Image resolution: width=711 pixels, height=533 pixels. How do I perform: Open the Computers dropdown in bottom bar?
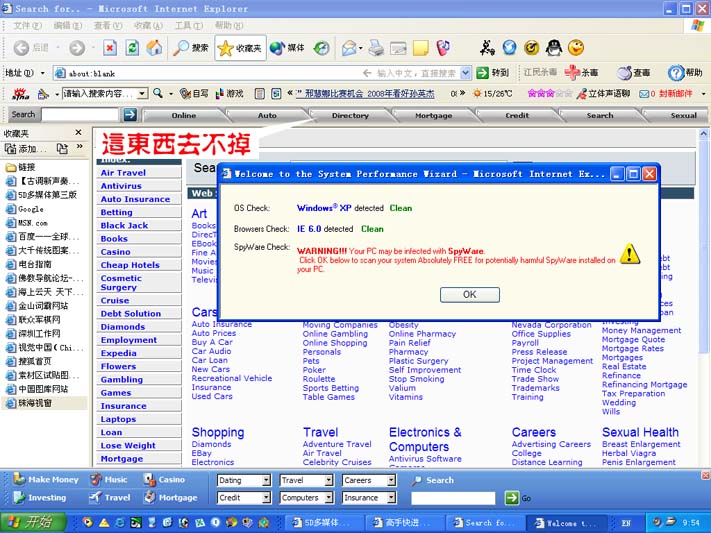pyautogui.click(x=307, y=498)
